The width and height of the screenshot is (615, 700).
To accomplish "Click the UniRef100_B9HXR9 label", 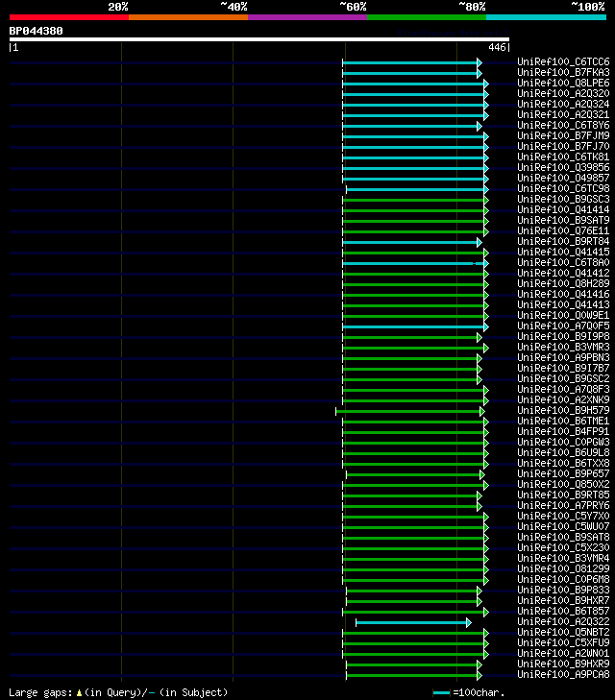I will 563,664.
